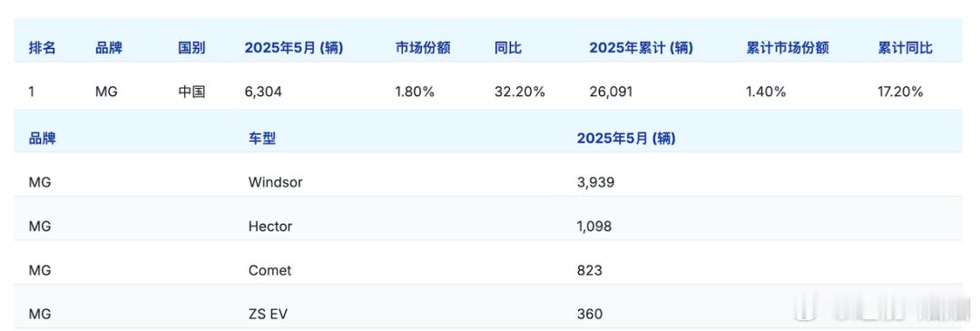Screen dimensions: 980x331
Task: Click the 3,939 Windsor sales figure
Action: click(595, 182)
